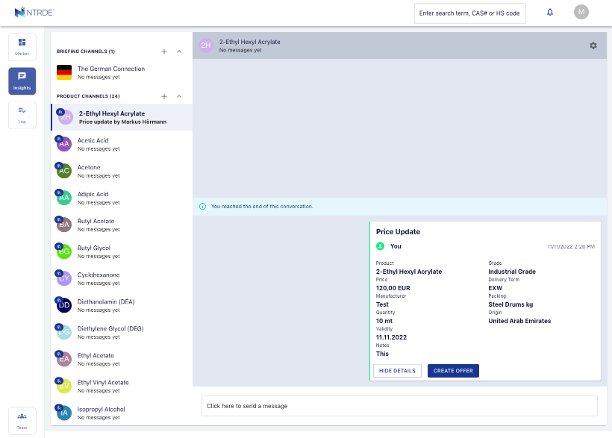Click the message input field
The height and width of the screenshot is (438, 612).
(x=399, y=406)
